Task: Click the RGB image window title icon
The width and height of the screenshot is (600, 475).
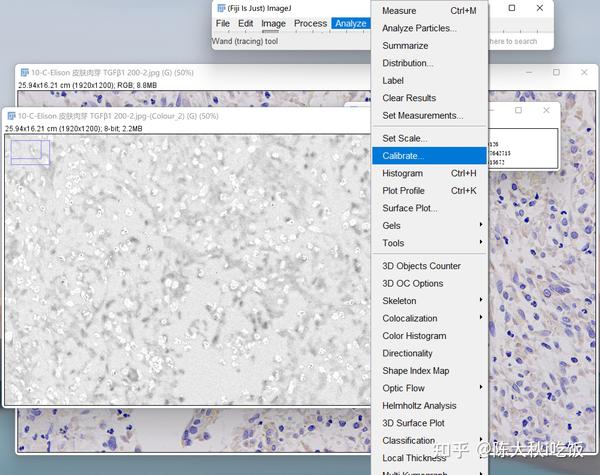Action: [24, 72]
